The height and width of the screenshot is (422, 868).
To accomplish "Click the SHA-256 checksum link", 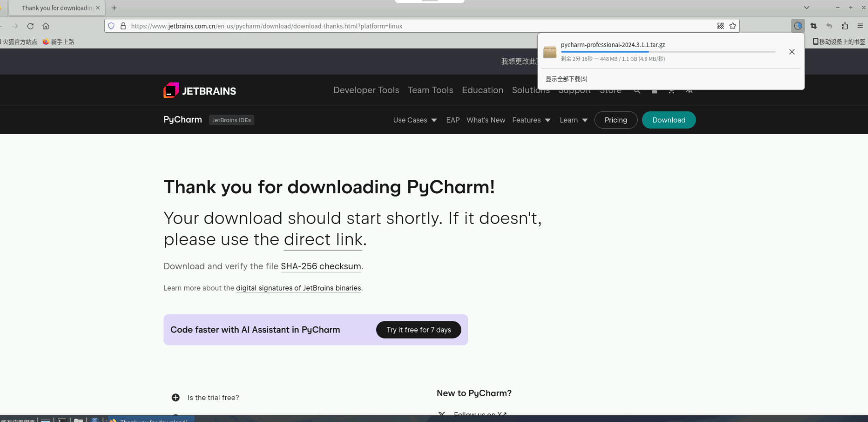I will [321, 266].
